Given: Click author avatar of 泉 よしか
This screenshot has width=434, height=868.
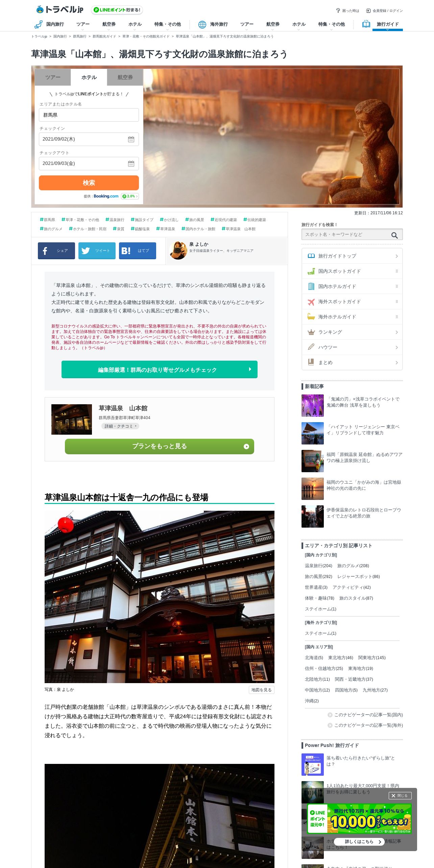Looking at the screenshot, I should [178, 251].
